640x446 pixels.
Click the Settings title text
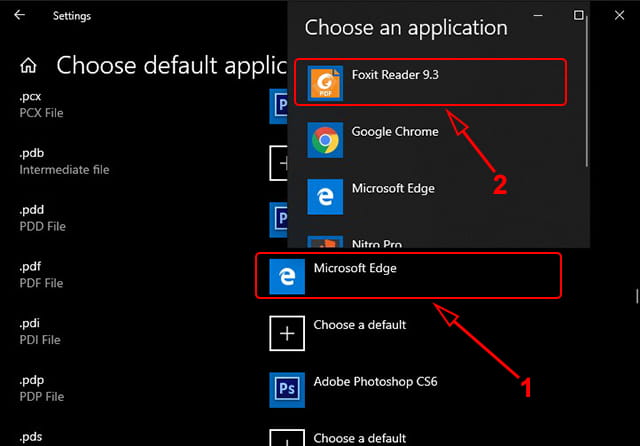[x=72, y=16]
